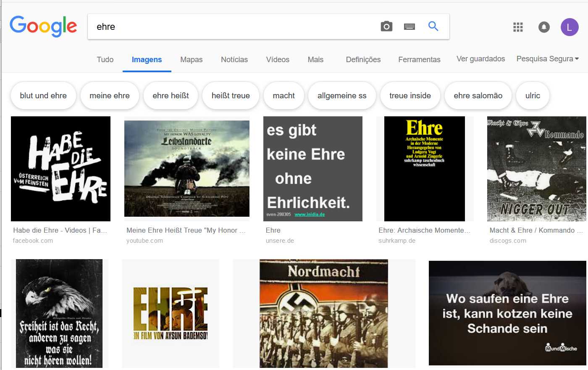Open the account avatar labeled L
This screenshot has height=370, width=588.
(570, 27)
